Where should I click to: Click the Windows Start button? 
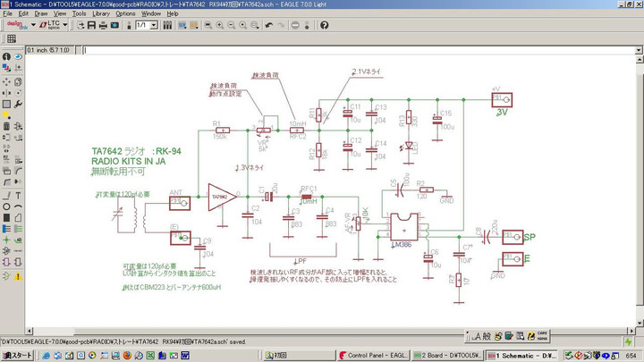[17, 356]
